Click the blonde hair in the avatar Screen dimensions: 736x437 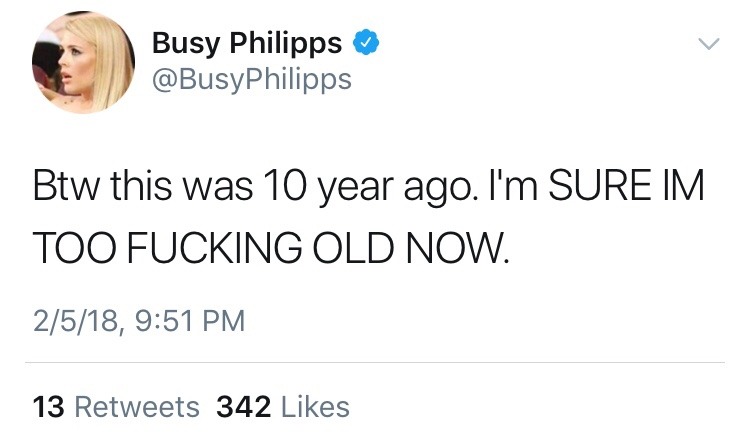click(108, 54)
